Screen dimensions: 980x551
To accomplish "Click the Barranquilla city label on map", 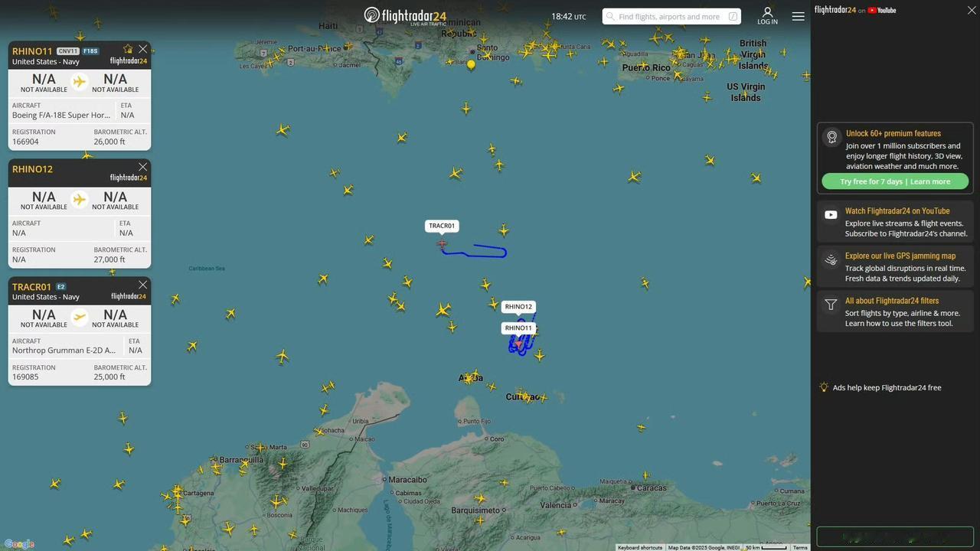I will (x=241, y=460).
